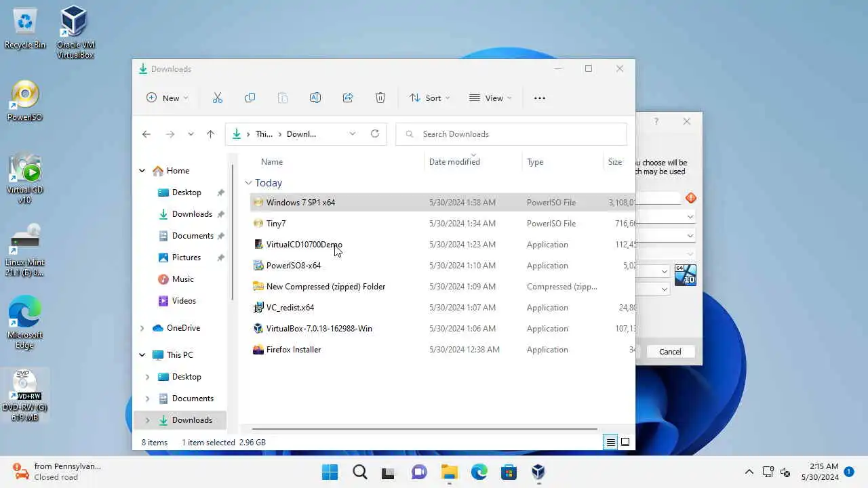Open recent locations dropdown arrow
The width and height of the screenshot is (868, 488).
click(191, 134)
